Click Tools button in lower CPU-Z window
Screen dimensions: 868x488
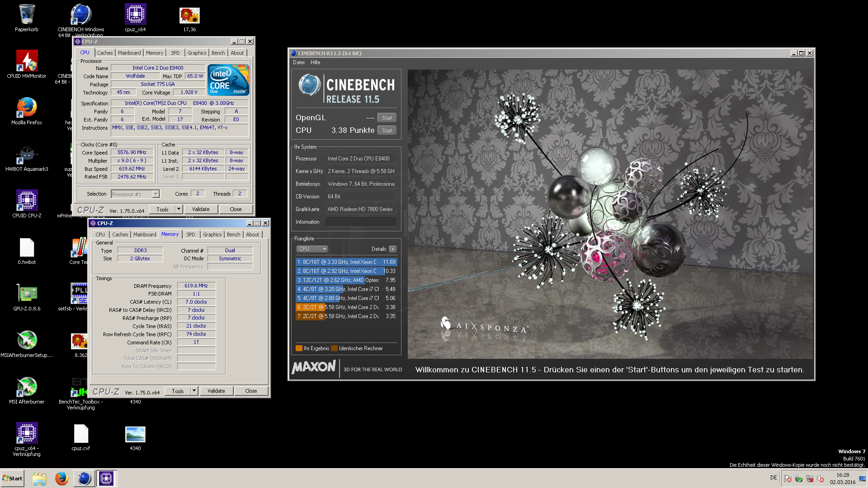[x=178, y=391]
